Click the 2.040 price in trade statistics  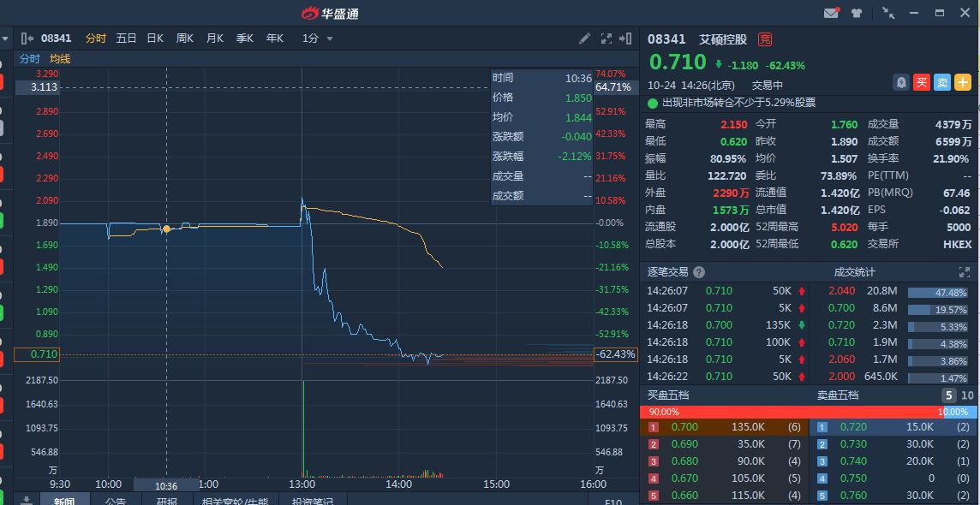[842, 291]
